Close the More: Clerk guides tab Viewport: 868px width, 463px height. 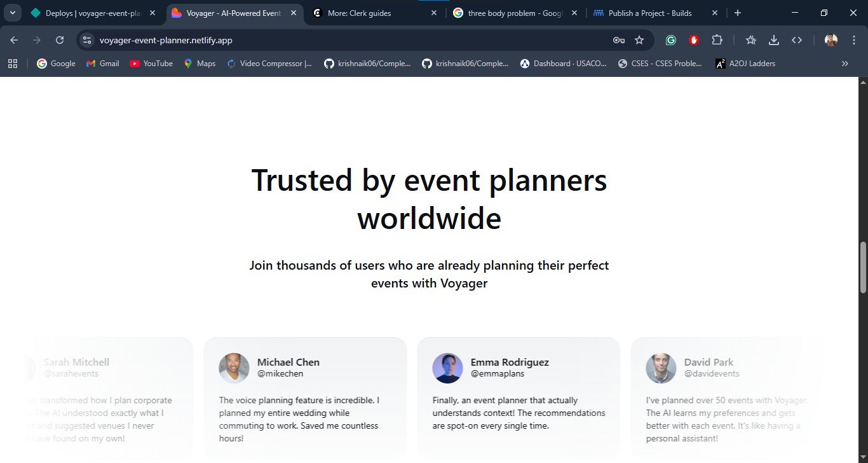click(x=434, y=13)
